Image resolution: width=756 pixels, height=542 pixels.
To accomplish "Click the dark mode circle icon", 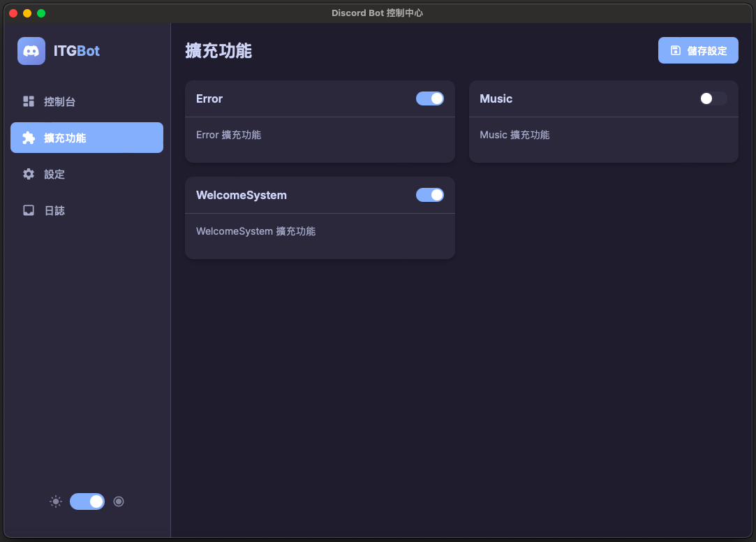I will click(118, 501).
